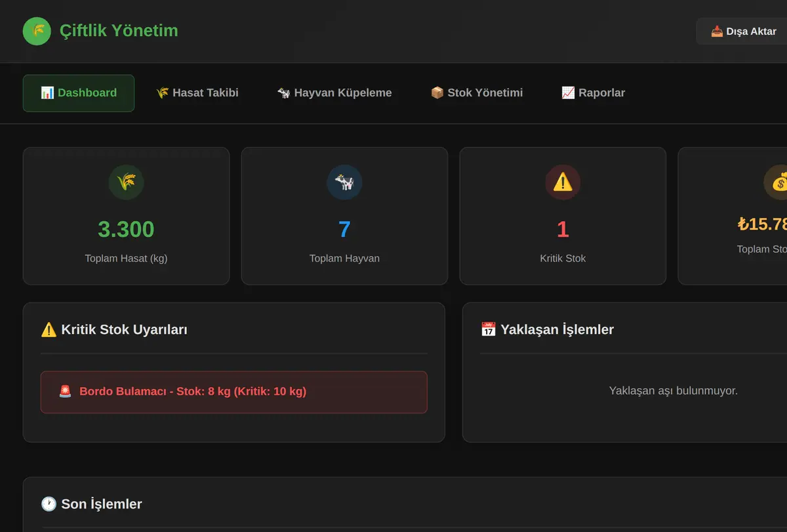This screenshot has height=532, width=787.
Task: Select the Raporlar tab
Action: point(594,93)
